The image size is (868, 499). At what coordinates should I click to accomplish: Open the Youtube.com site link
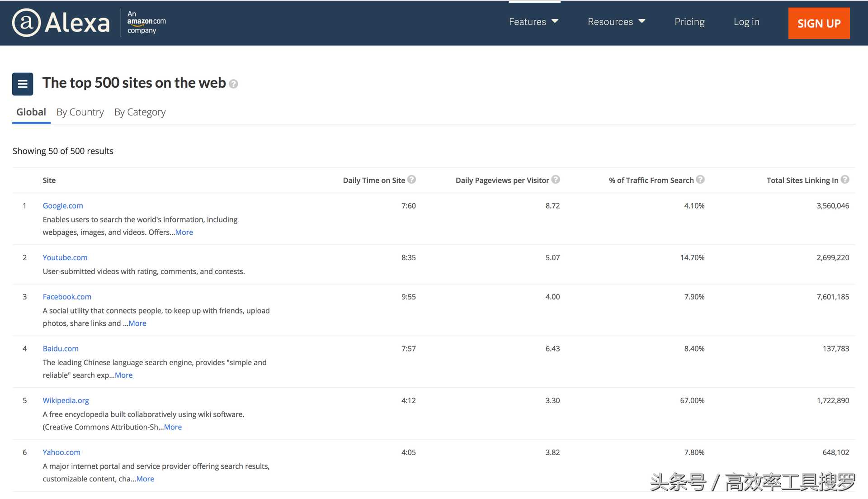[x=65, y=257]
